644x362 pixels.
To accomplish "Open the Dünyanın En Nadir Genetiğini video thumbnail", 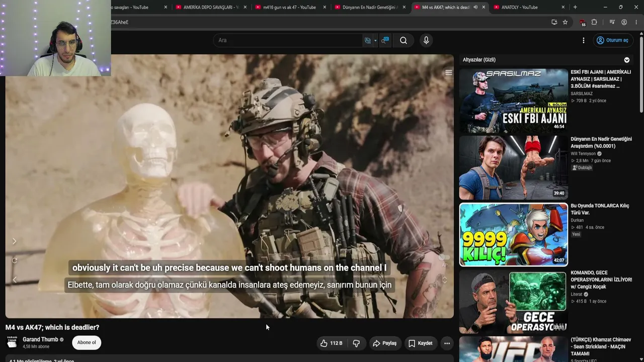I will click(x=513, y=167).
